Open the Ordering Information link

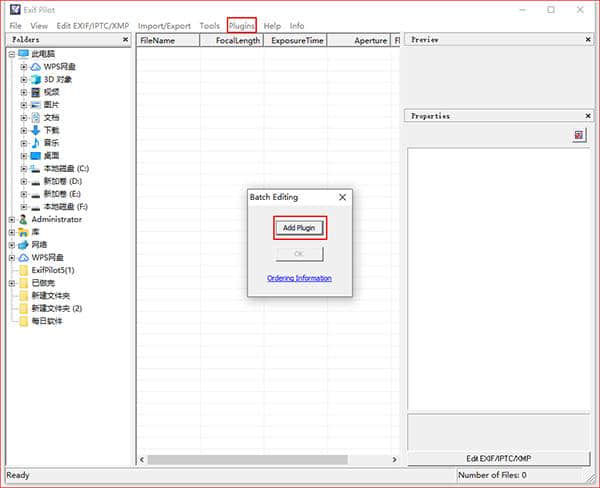coord(299,278)
